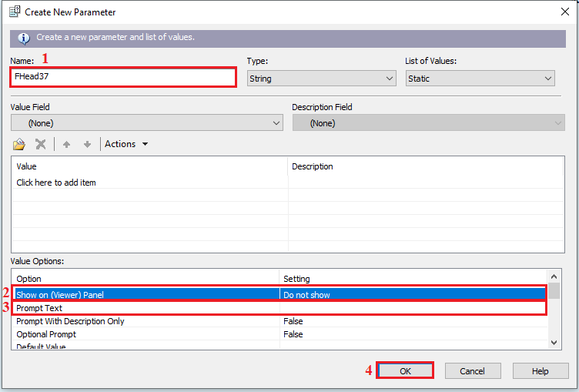Click the import values folder icon

[x=19, y=144]
